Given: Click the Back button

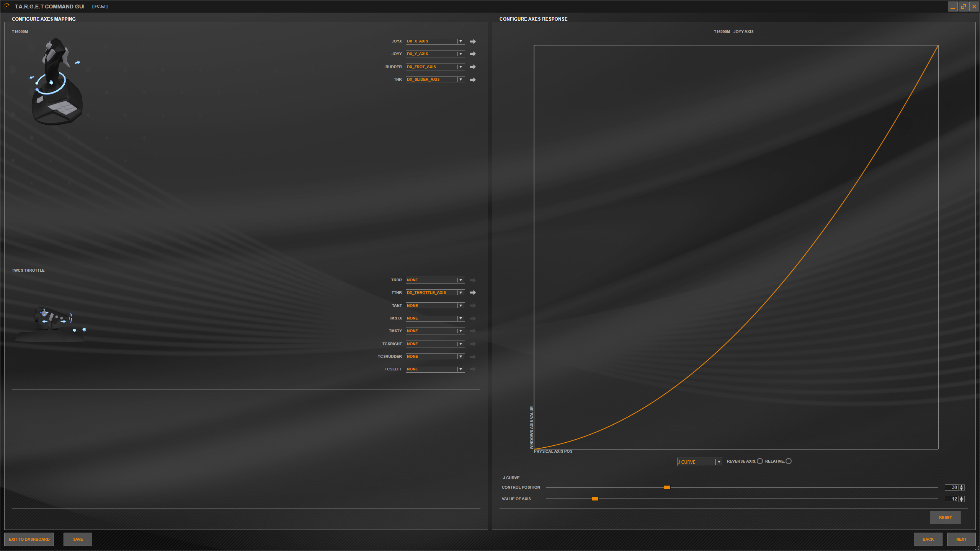Looking at the screenshot, I should (928, 540).
